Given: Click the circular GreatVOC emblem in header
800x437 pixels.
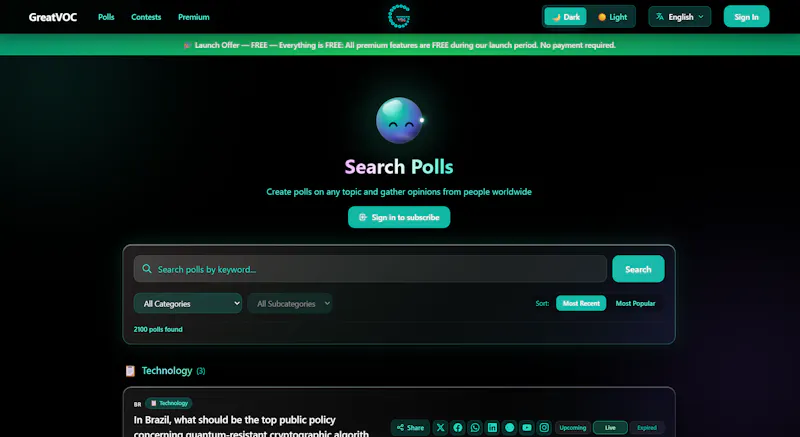Looking at the screenshot, I should pos(399,16).
